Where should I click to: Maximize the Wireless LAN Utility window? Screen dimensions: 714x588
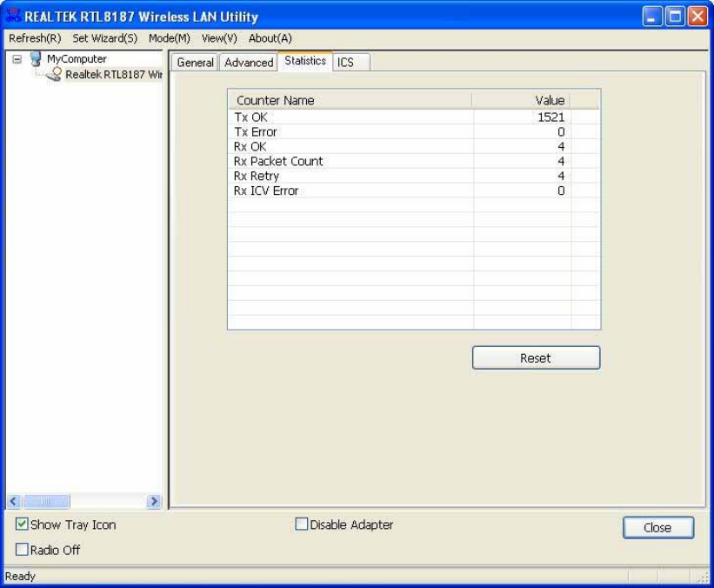pos(675,17)
